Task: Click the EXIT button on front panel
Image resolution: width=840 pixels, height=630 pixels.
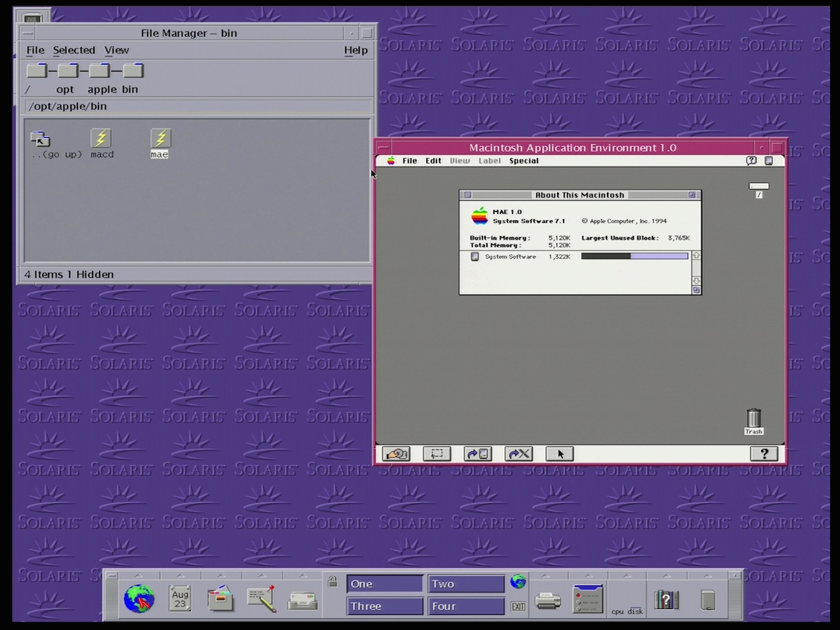Action: pyautogui.click(x=518, y=606)
